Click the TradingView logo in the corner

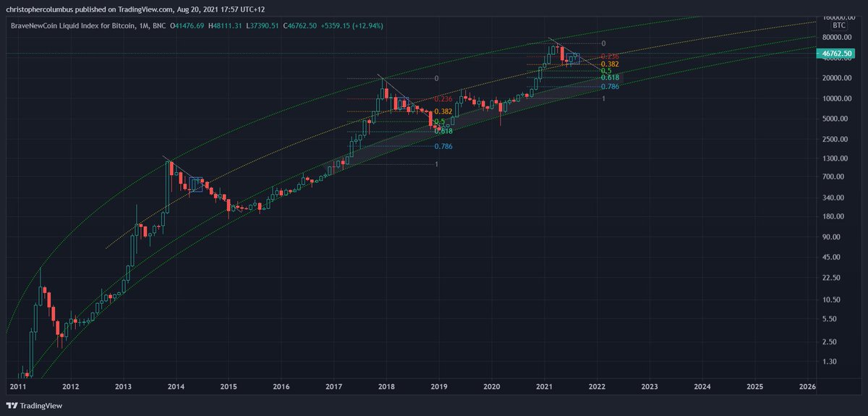[x=33, y=407]
